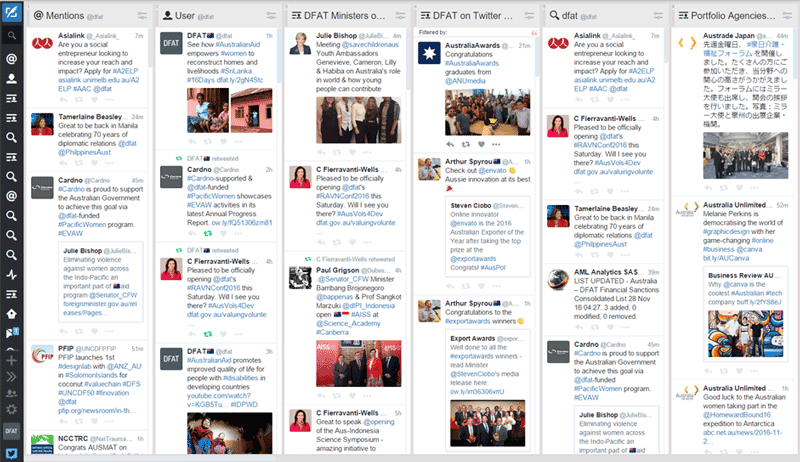800x462 pixels.
Task: Like the AustraliaAwards congratulations tweet
Action: (x=481, y=145)
